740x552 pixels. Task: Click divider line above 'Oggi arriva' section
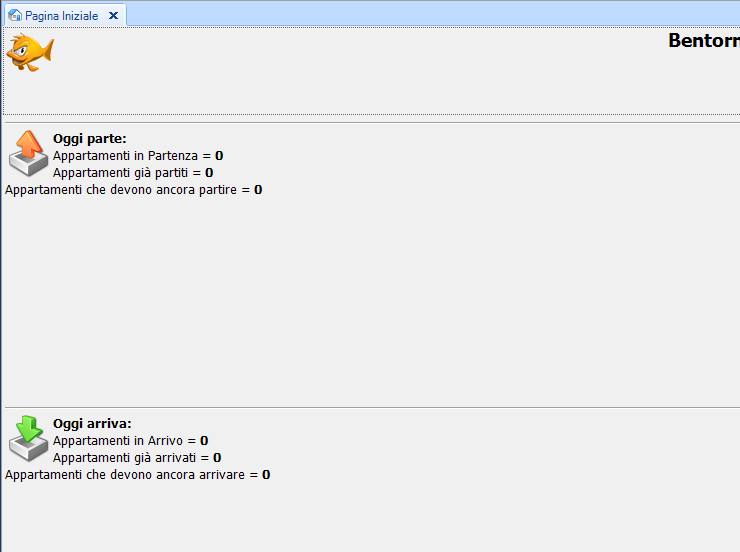(x=370, y=407)
